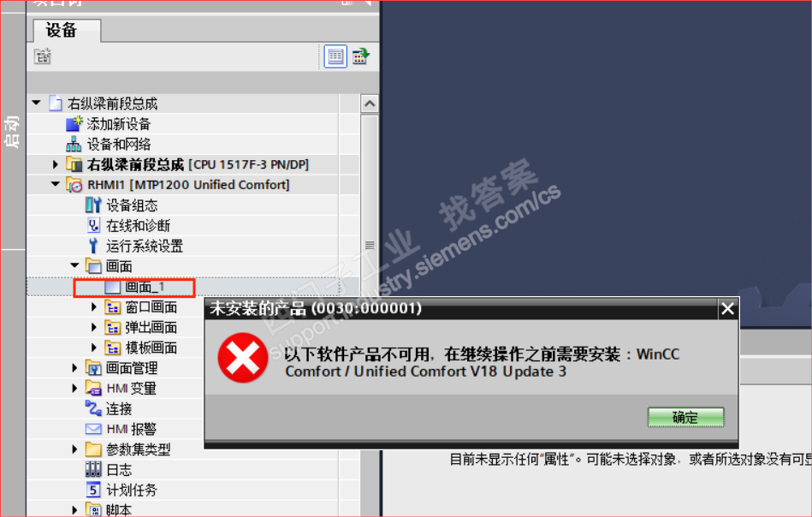This screenshot has width=812, height=517.
Task: Click the project tree toolbar icon on left
Action: 43,56
